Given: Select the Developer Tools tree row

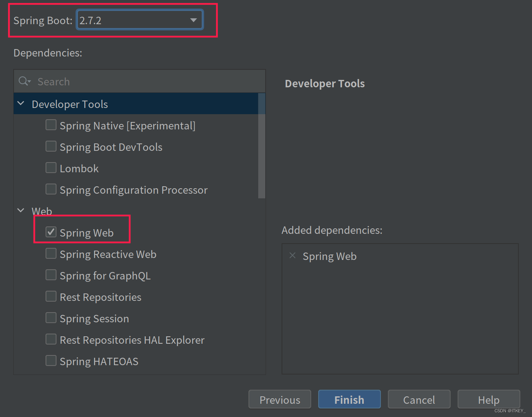Looking at the screenshot, I should 136,104.
